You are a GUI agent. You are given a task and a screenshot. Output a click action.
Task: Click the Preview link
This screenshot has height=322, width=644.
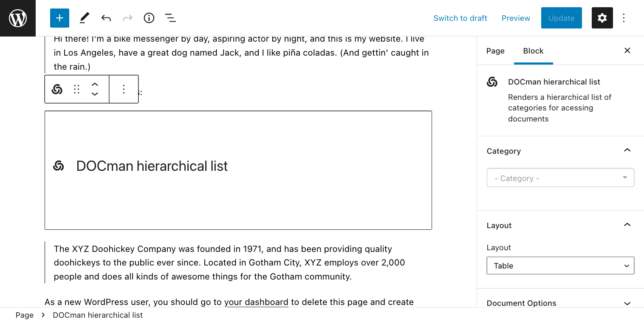516,18
